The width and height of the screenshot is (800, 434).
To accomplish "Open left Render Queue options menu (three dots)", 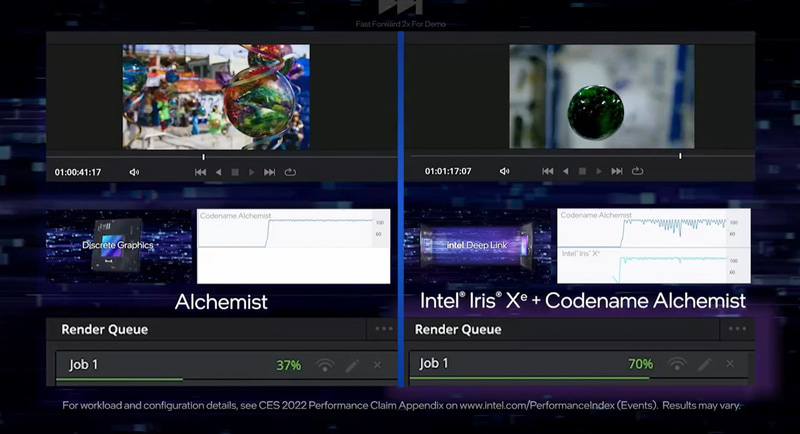I will pyautogui.click(x=384, y=329).
